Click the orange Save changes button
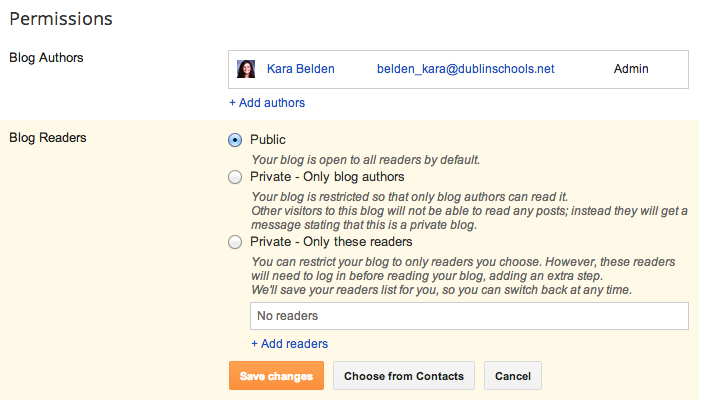This screenshot has width=706, height=409. pos(276,376)
